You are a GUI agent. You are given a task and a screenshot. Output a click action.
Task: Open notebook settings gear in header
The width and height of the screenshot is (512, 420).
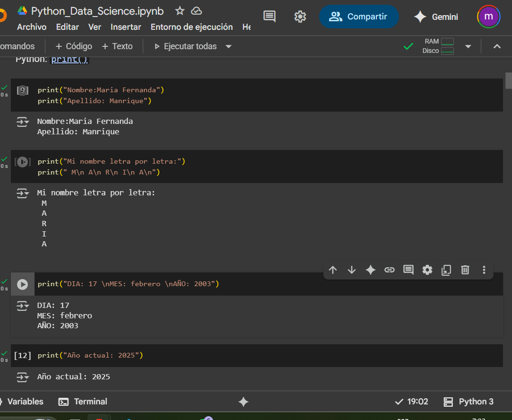point(300,17)
